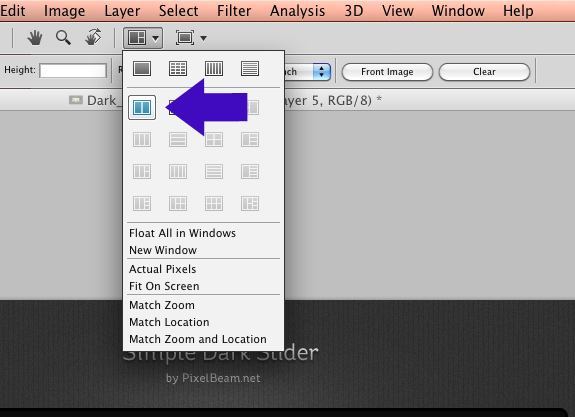Screen dimensions: 575x417
Task: Choose the Tile All in Grid layout
Action: click(178, 69)
